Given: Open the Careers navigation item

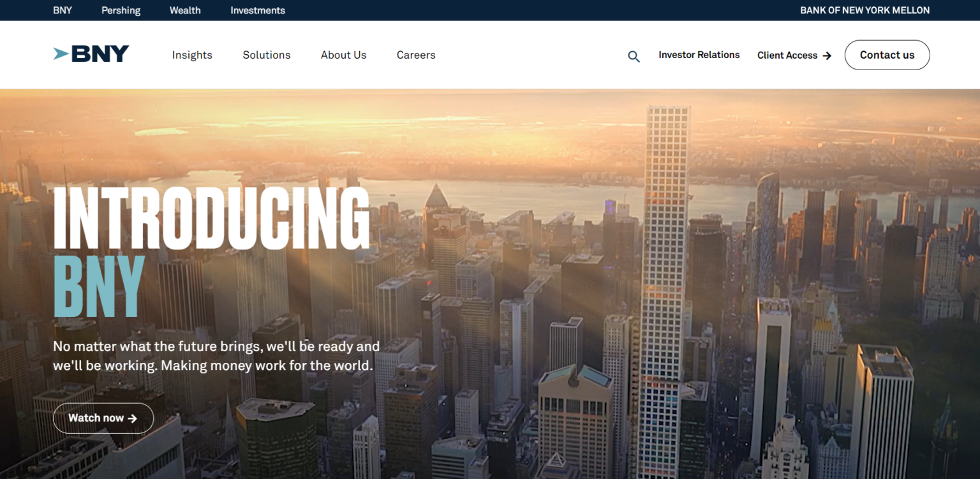Looking at the screenshot, I should tap(415, 55).
